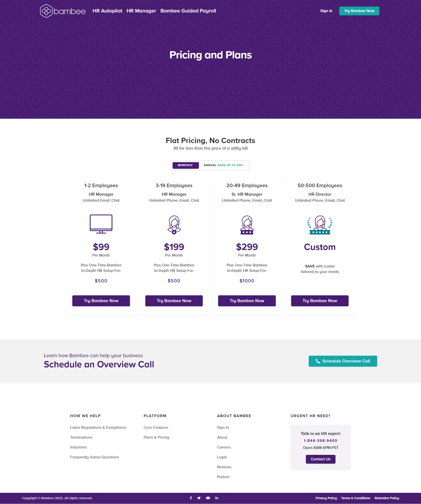
Task: Open the Frequently Asked Questions link
Action: (95, 457)
